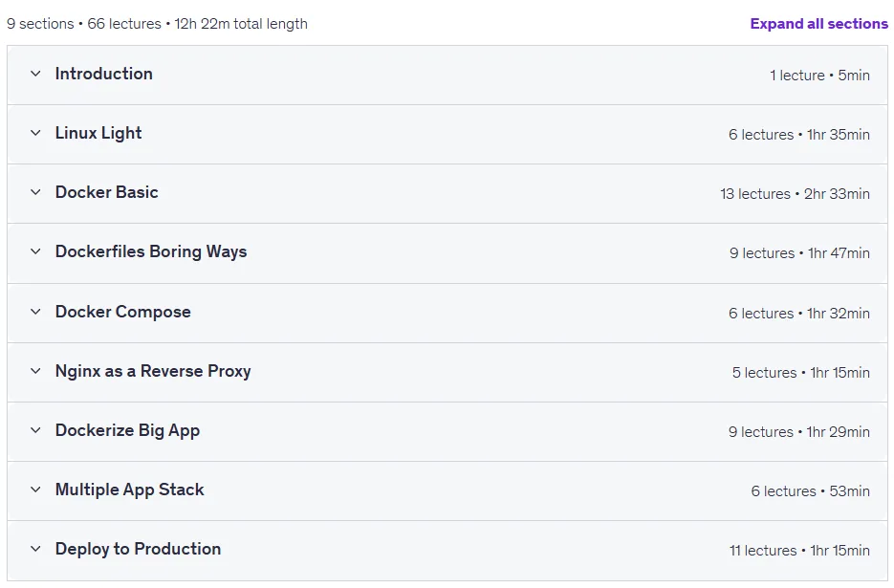Click the Introduction section title
This screenshot has height=588, width=894.
(104, 74)
